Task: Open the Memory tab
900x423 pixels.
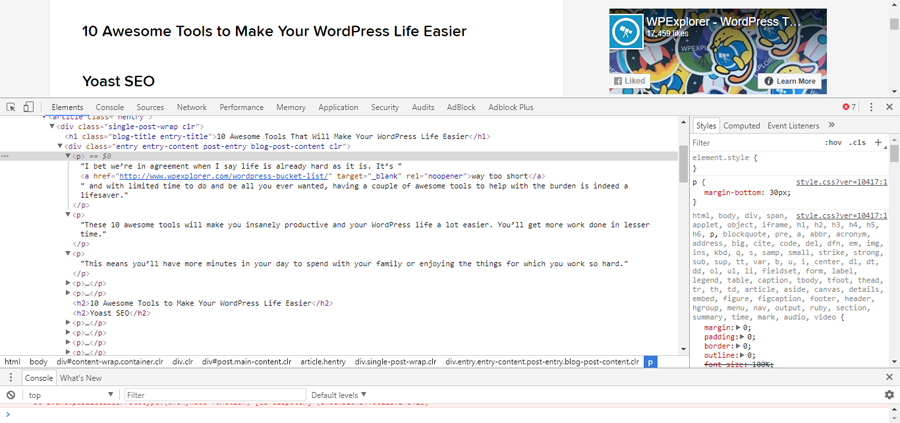Action: (x=291, y=107)
